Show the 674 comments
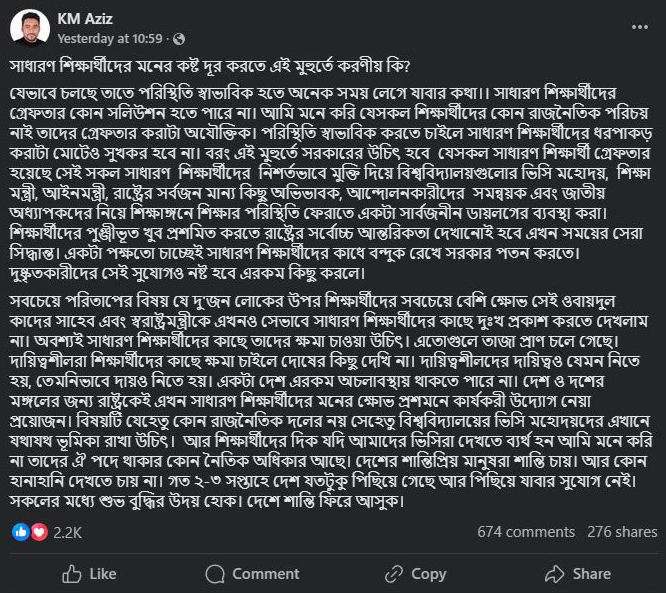The image size is (666, 593). tap(526, 532)
